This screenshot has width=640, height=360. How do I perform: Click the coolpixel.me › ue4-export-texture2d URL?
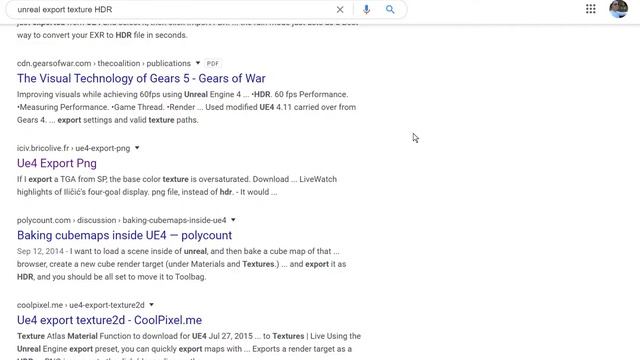click(x=81, y=305)
